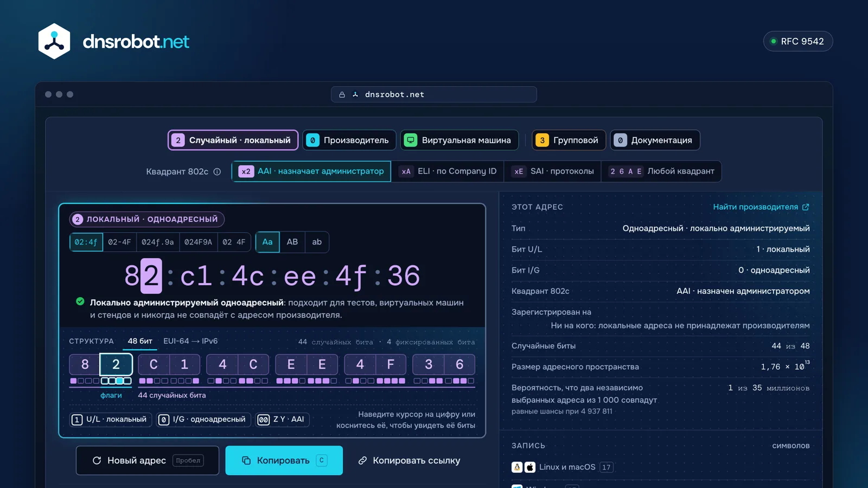The width and height of the screenshot is (868, 488).
Task: Click the green checkmark icon under the address
Action: pyautogui.click(x=80, y=301)
